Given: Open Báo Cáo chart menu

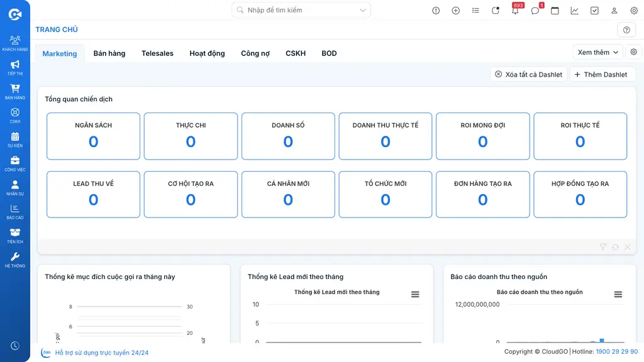Looking at the screenshot, I should coord(15,211).
